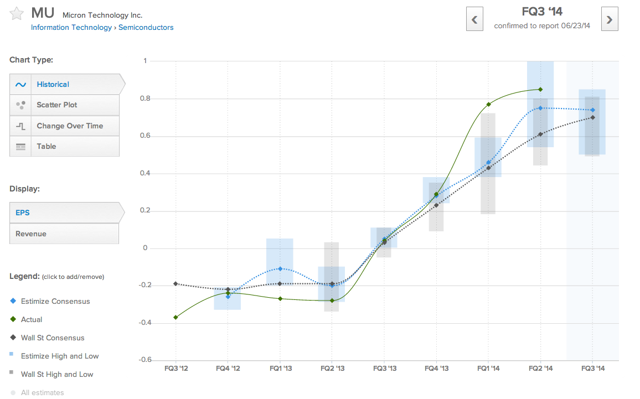Click the FQ1 '13 axis label
640x399 pixels.
point(280,368)
